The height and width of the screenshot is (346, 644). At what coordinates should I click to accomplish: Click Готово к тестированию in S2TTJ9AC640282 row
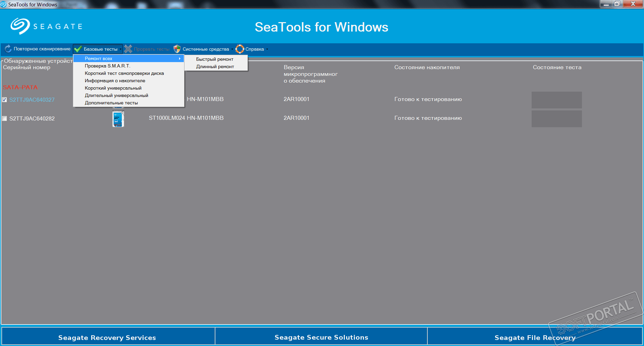(x=428, y=118)
